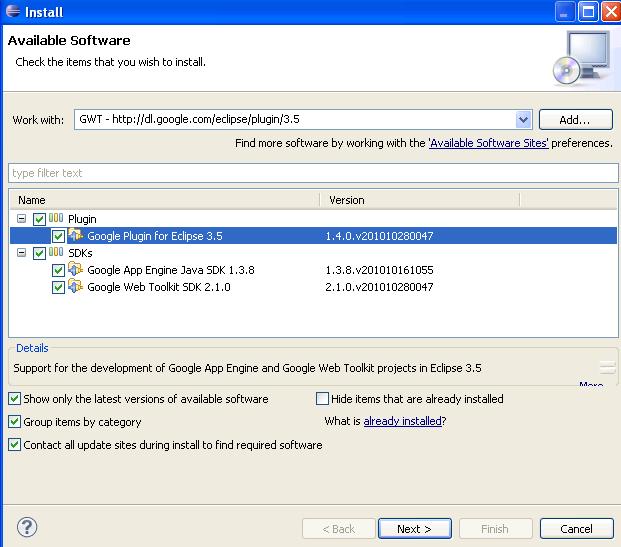The height and width of the screenshot is (547, 621).
Task: Click inside the type filter text field
Action: [313, 173]
